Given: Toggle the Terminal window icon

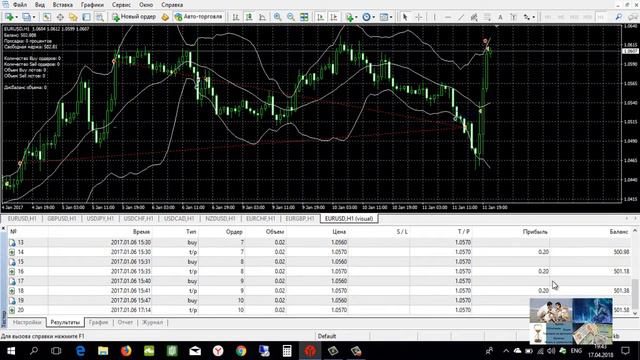Looking at the screenshot, I should pos(86,17).
